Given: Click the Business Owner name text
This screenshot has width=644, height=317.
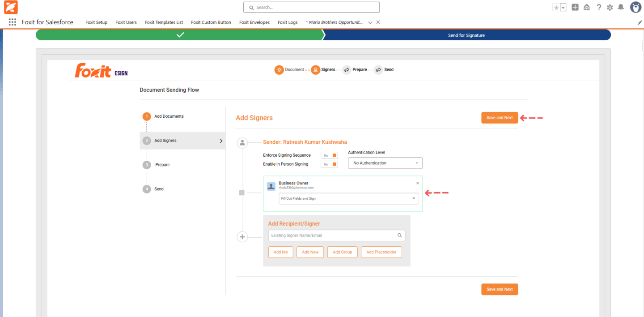Looking at the screenshot, I should pyautogui.click(x=293, y=183).
